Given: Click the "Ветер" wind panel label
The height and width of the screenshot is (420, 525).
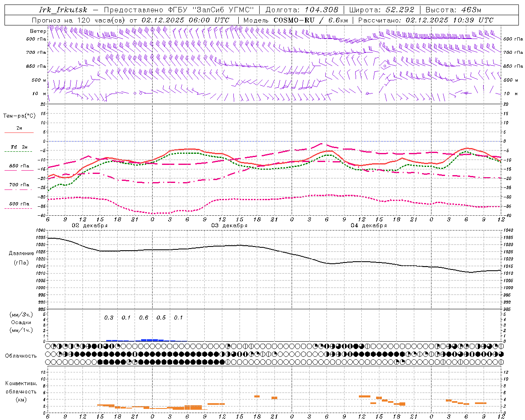Looking at the screenshot, I should 38,31.
